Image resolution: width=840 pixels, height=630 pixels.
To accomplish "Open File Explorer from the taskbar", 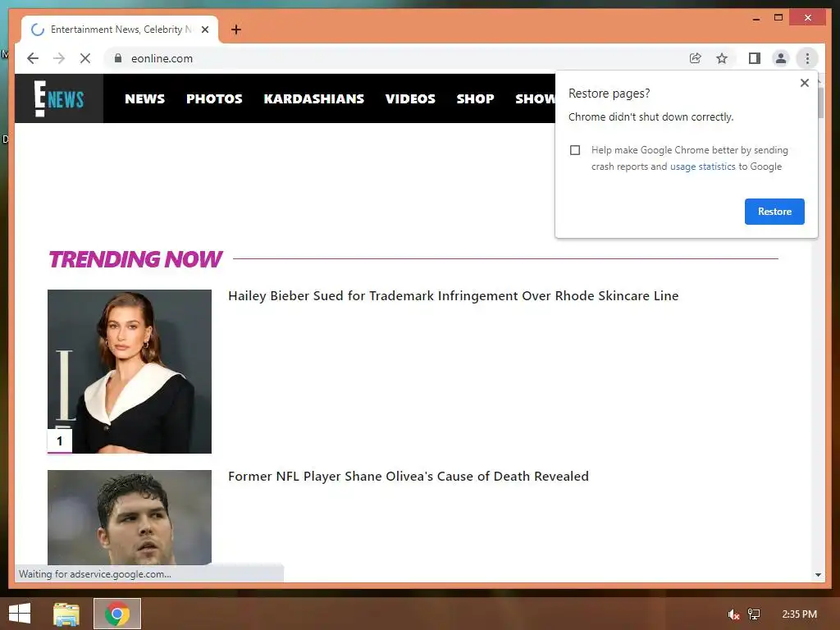I will 66,614.
